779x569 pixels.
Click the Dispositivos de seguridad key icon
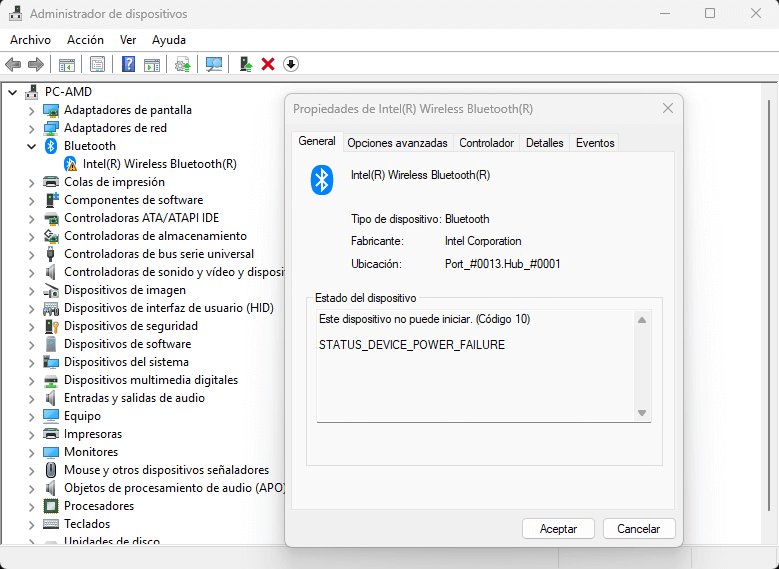click(x=51, y=326)
